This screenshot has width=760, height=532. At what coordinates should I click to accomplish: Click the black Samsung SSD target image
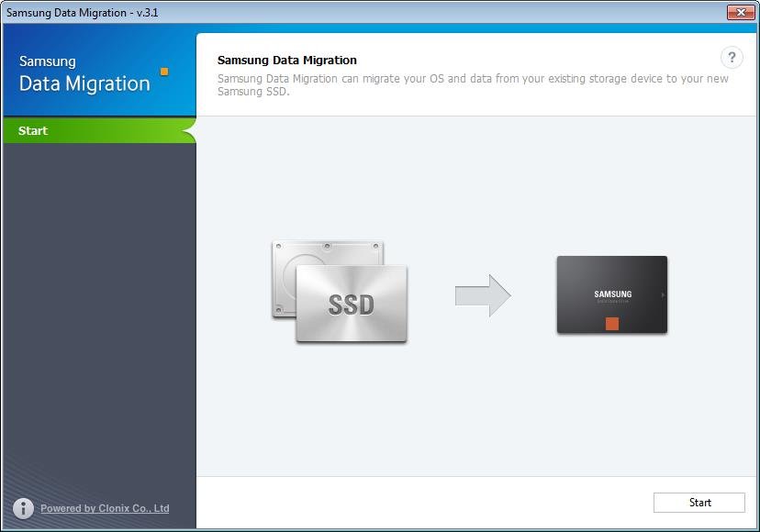pyautogui.click(x=611, y=294)
